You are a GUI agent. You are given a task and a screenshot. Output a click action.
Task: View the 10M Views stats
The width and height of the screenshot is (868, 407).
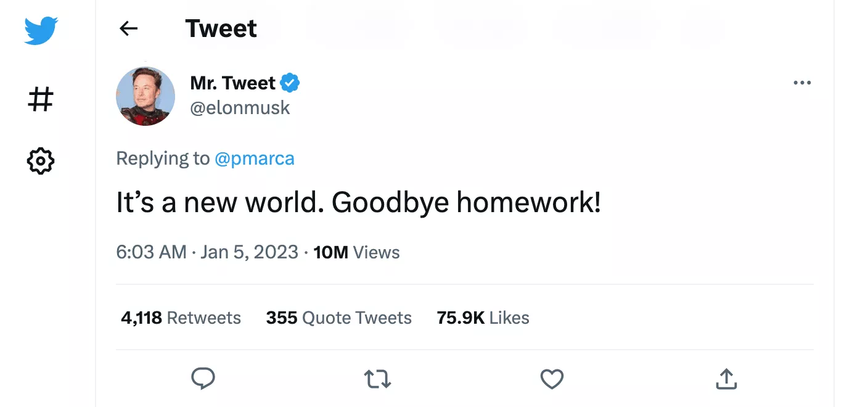pyautogui.click(x=356, y=252)
